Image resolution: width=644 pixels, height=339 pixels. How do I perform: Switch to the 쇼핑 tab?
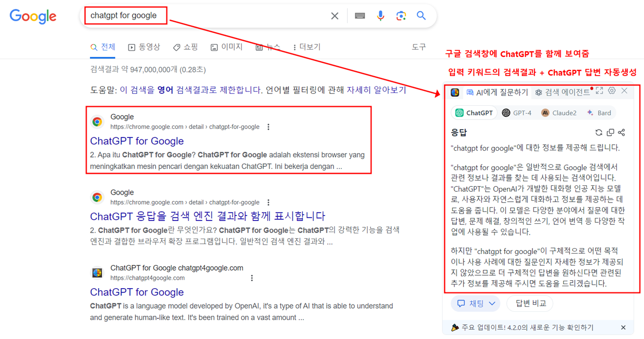[186, 47]
